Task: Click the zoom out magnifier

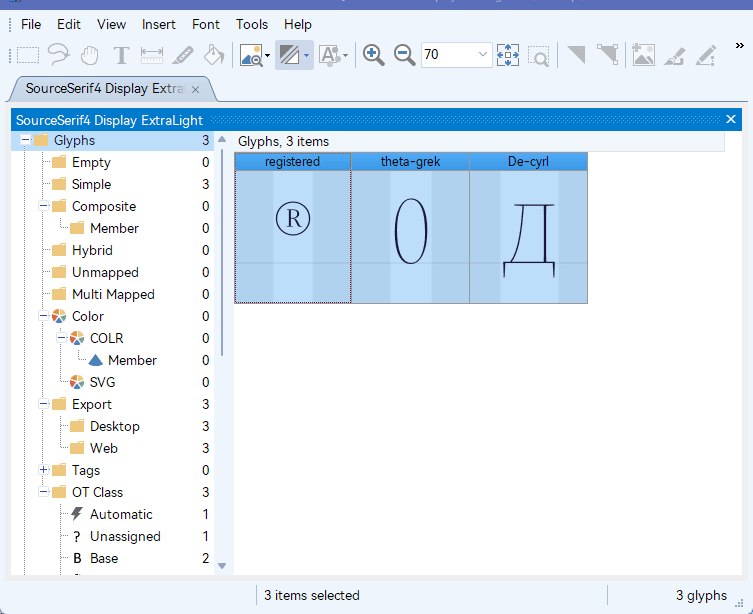Action: tap(404, 55)
